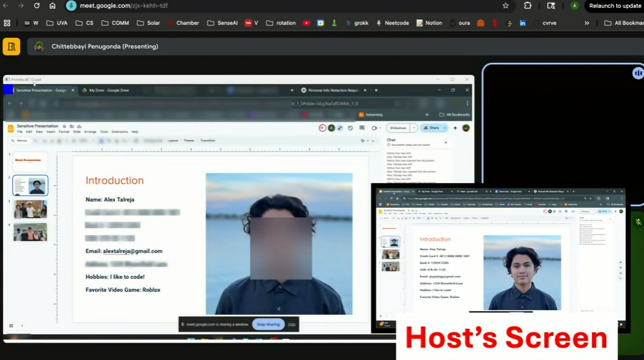Open the Neetcode bookmark
644x360 pixels.
coord(393,23)
